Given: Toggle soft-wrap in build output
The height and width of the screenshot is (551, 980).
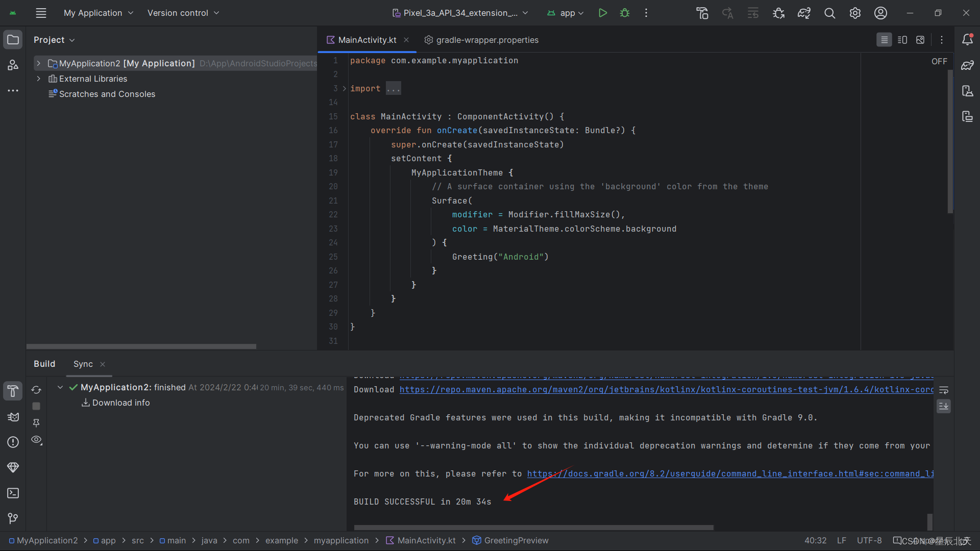Looking at the screenshot, I should point(944,390).
